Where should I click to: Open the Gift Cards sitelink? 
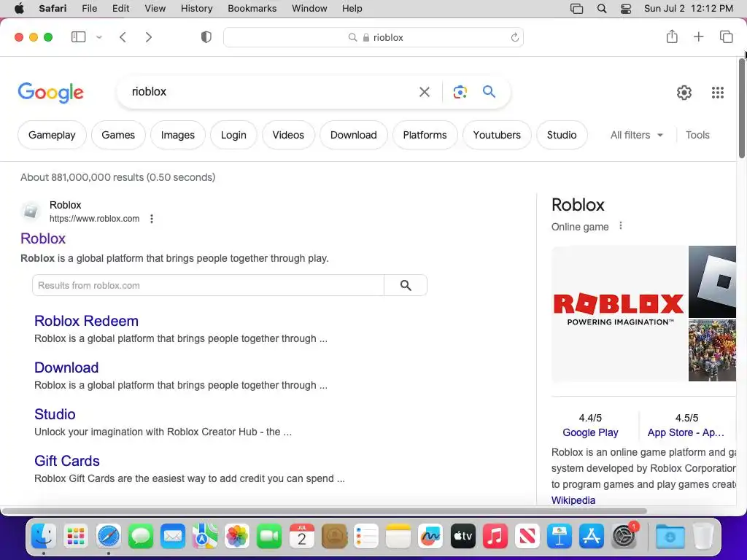(66, 461)
